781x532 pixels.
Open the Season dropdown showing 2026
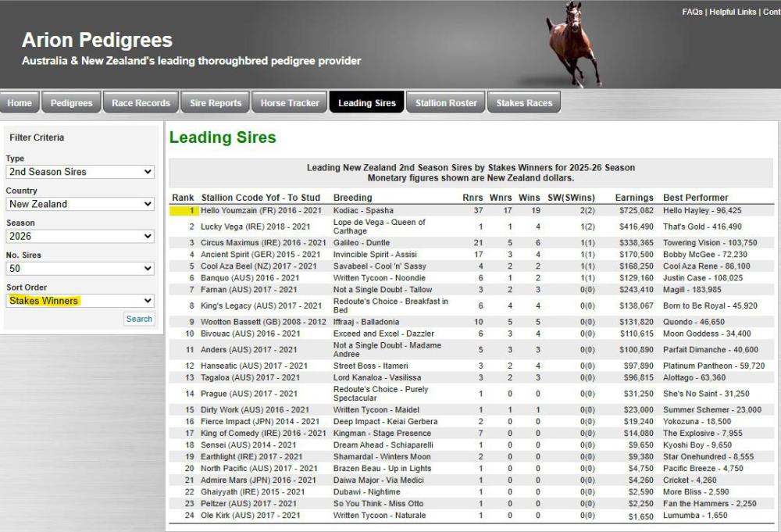(x=80, y=236)
